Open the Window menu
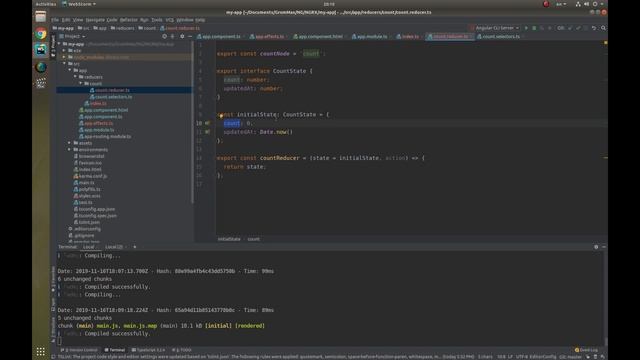Image resolution: width=640 pixels, height=360 pixels. 184,20
